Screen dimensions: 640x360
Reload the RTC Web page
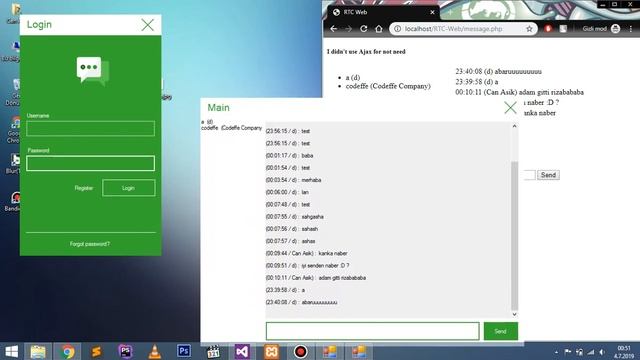pos(363,29)
